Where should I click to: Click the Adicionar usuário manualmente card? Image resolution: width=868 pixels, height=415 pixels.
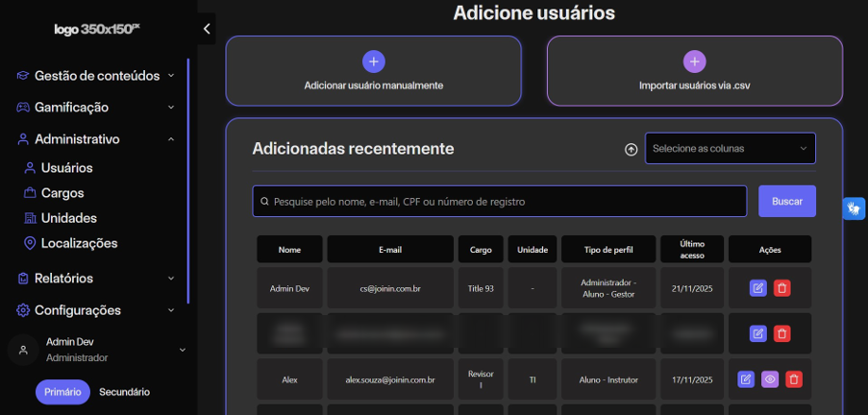pos(374,71)
